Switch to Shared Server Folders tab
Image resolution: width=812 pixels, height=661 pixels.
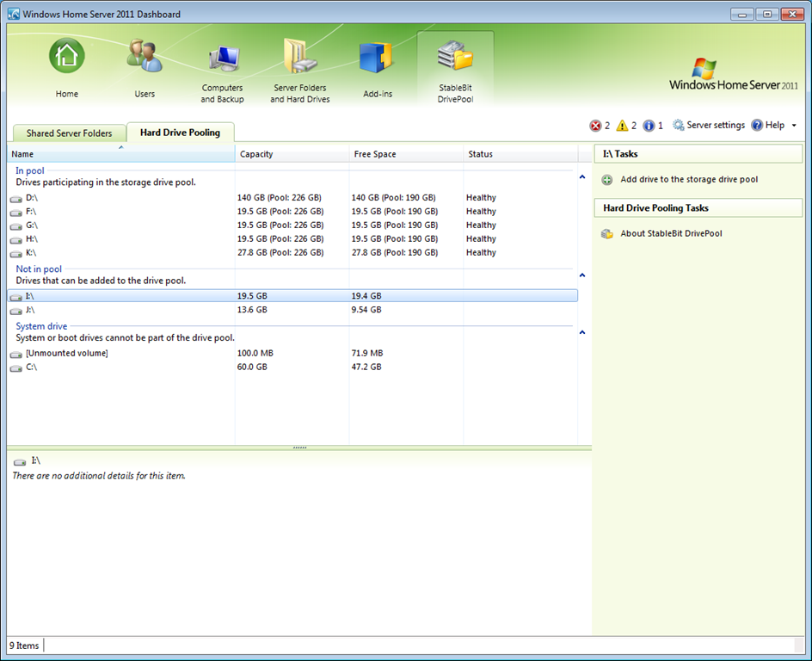tap(69, 133)
